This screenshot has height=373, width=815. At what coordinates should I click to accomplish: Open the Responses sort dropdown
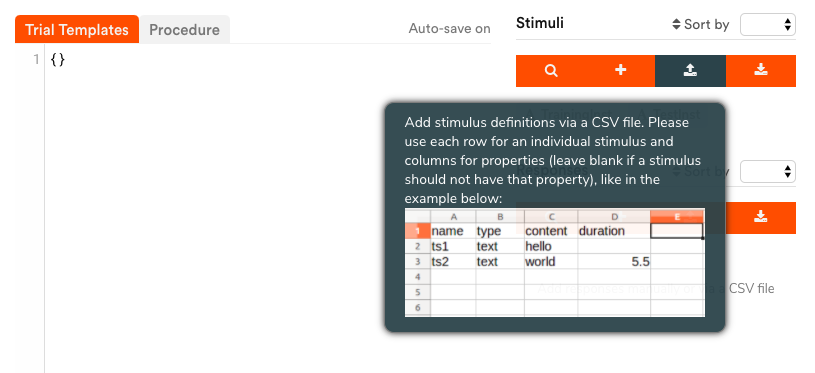point(768,171)
